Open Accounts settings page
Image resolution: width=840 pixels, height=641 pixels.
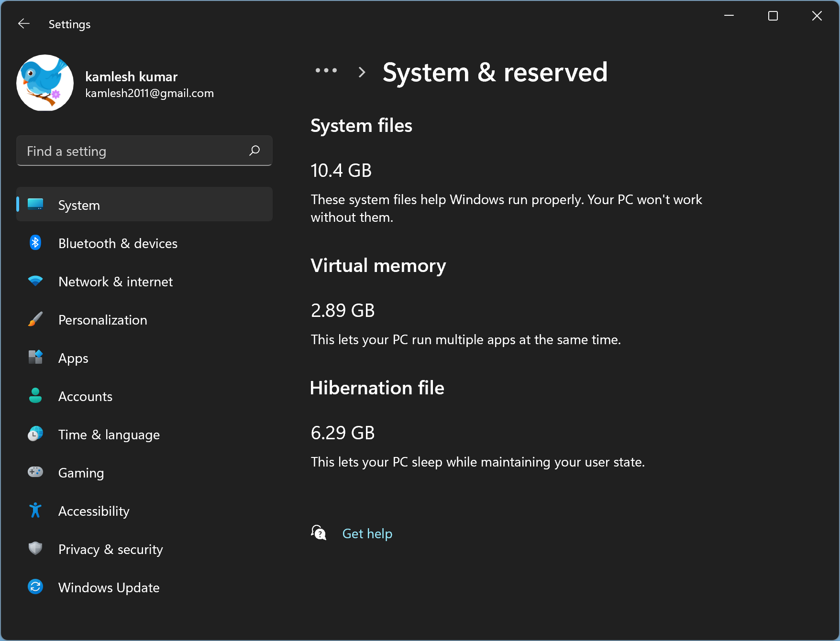(85, 396)
